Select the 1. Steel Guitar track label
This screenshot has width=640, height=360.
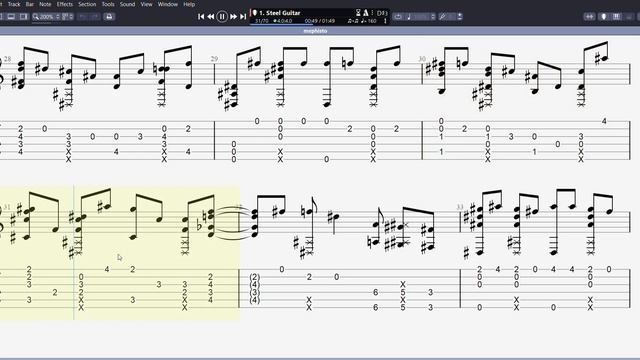[x=280, y=13]
